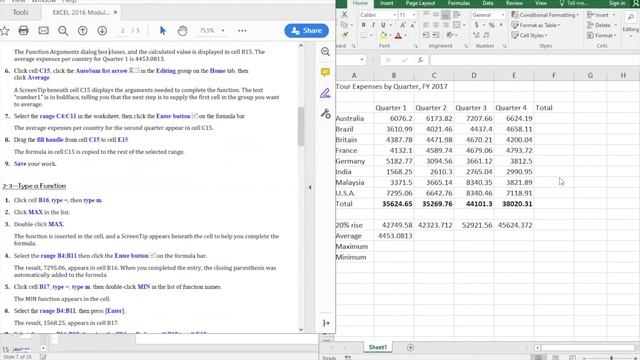Activate Excel Format Painter brush
Screen dimensions: 640x360
click(x=344, y=35)
